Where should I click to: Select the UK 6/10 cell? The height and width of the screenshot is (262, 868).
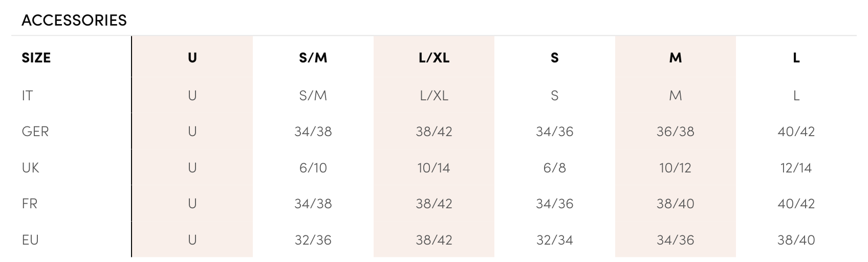point(313,168)
